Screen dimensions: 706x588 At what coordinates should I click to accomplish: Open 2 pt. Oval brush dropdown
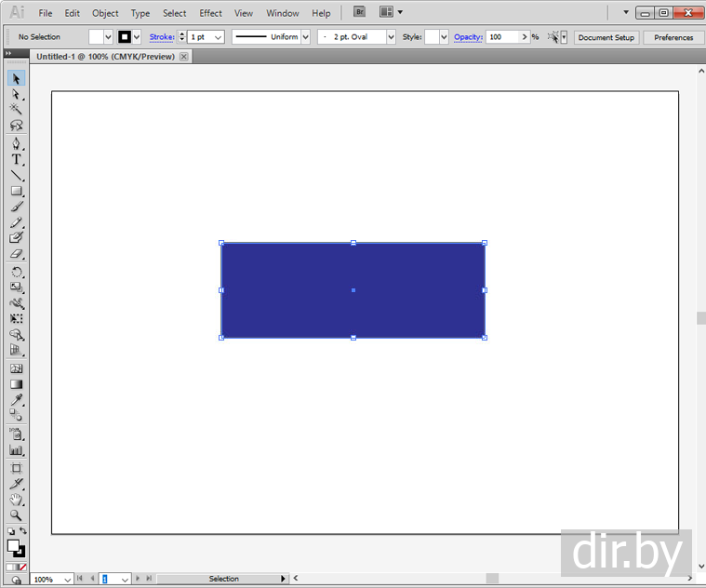[x=391, y=37]
